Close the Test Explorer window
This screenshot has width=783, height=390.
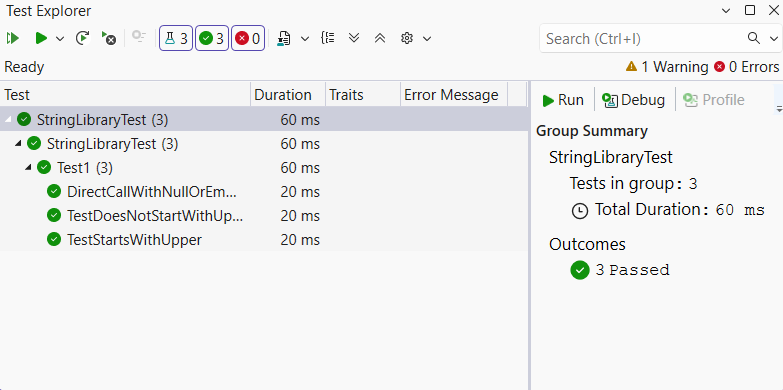[774, 10]
